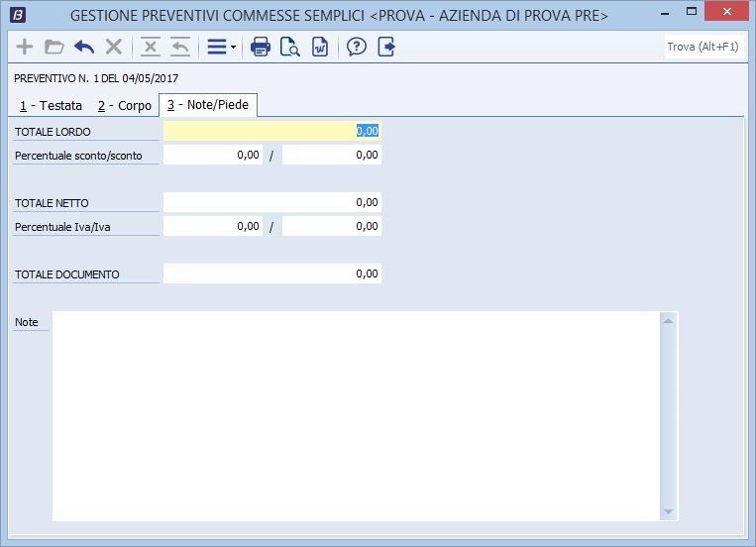756x547 pixels.
Task: Click the Exit door icon
Action: pyautogui.click(x=386, y=47)
